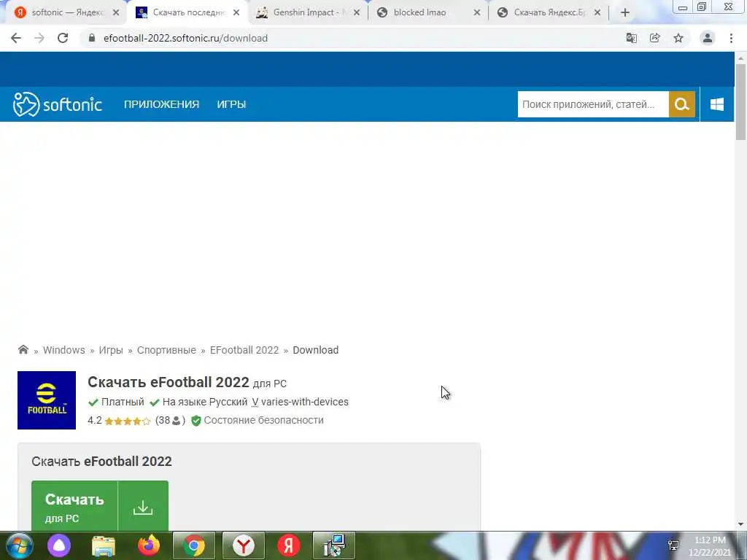Click the Windows platform icon in the header

(717, 104)
